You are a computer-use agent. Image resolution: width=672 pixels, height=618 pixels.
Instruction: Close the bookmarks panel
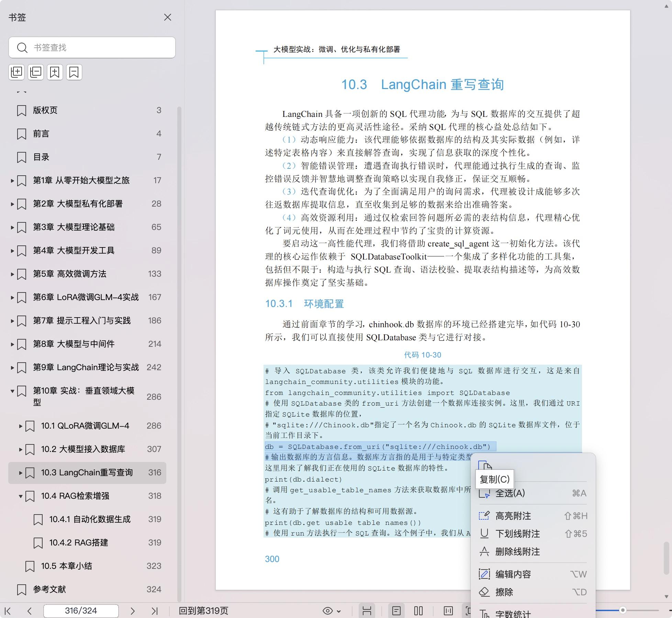[168, 17]
